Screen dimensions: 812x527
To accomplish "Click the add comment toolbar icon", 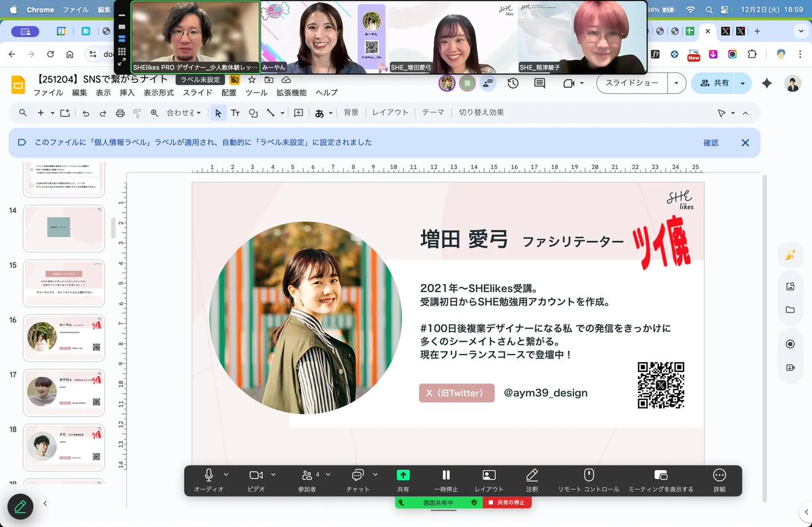I will 298,113.
